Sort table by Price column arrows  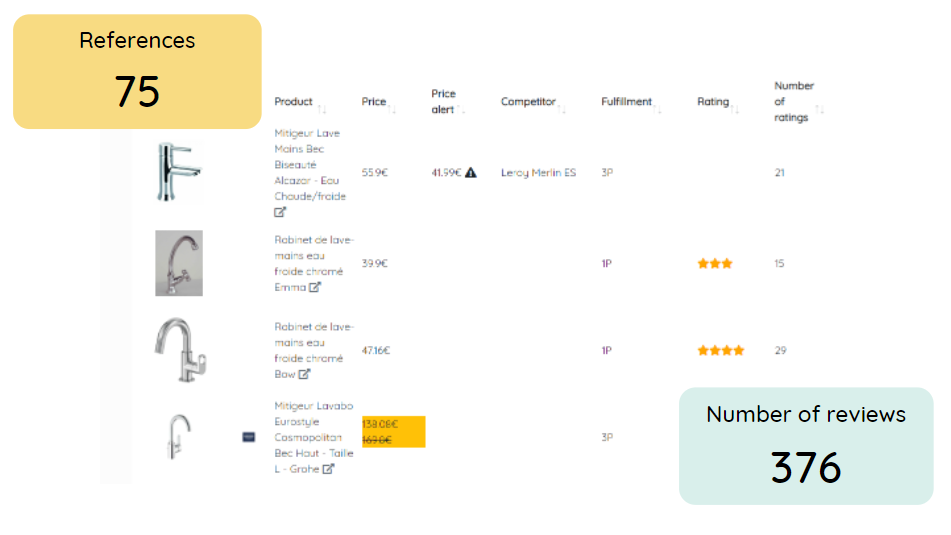[x=392, y=109]
